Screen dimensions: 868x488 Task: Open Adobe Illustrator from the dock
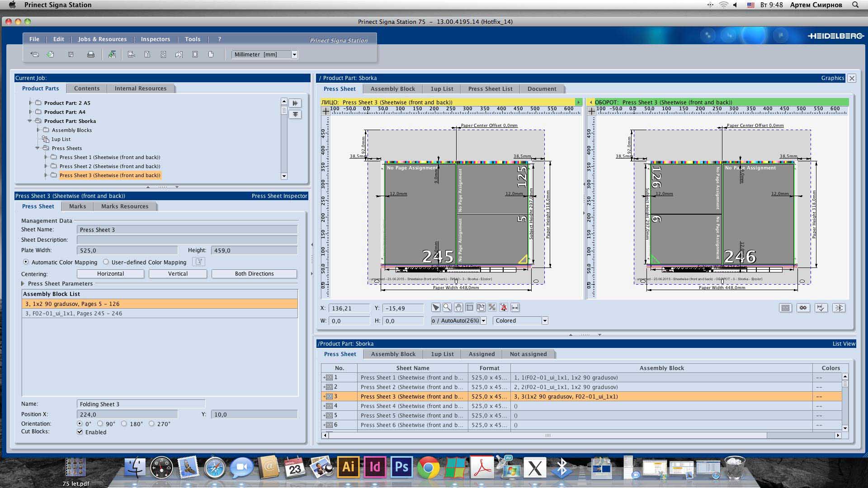point(348,467)
